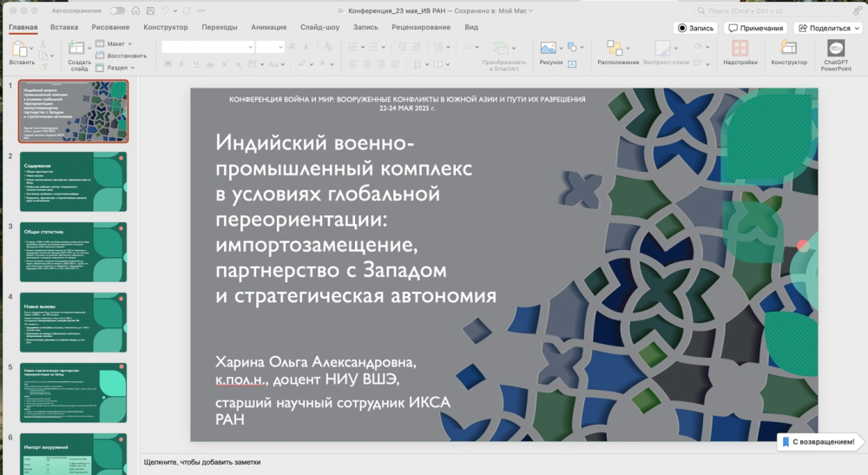This screenshot has width=868, height=475.
Task: Open the Расположение arrange button
Action: [x=618, y=53]
